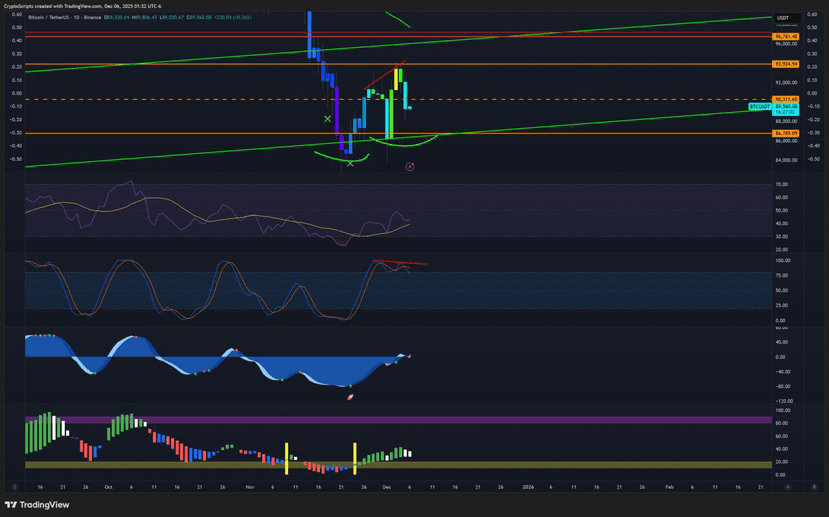Click the Oct label on time axis
This screenshot has height=517, width=829.
pyautogui.click(x=108, y=487)
